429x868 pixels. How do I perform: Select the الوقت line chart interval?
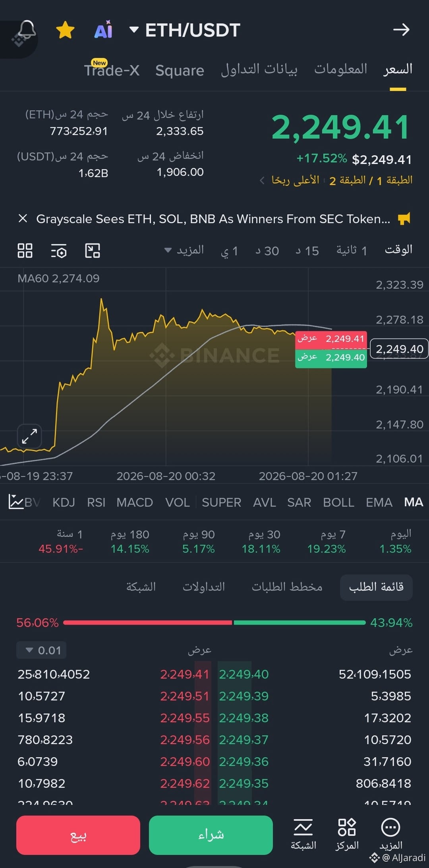coord(398,250)
